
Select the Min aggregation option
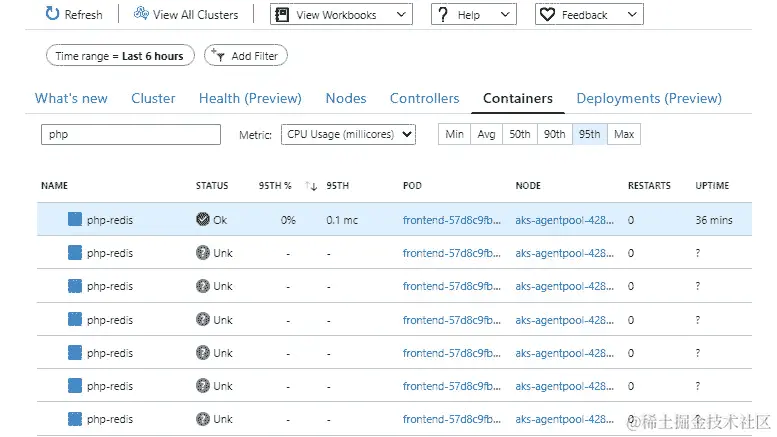pyautogui.click(x=454, y=134)
